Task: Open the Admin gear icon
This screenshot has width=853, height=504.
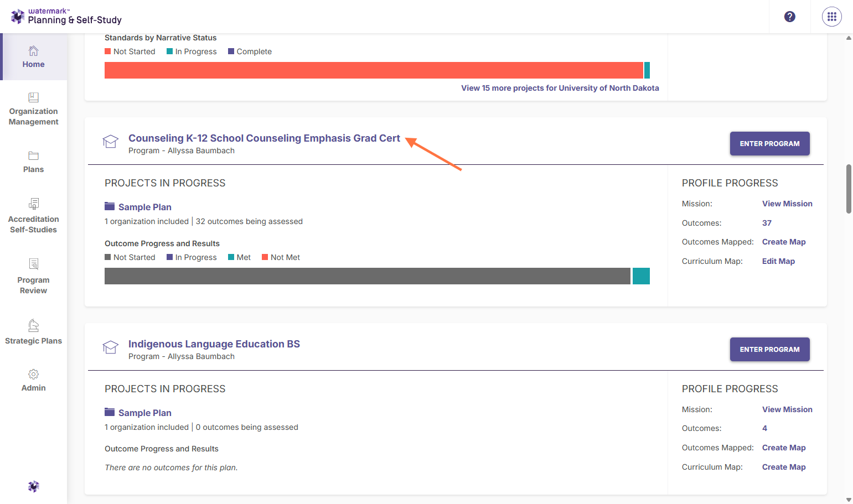Action: 33,374
